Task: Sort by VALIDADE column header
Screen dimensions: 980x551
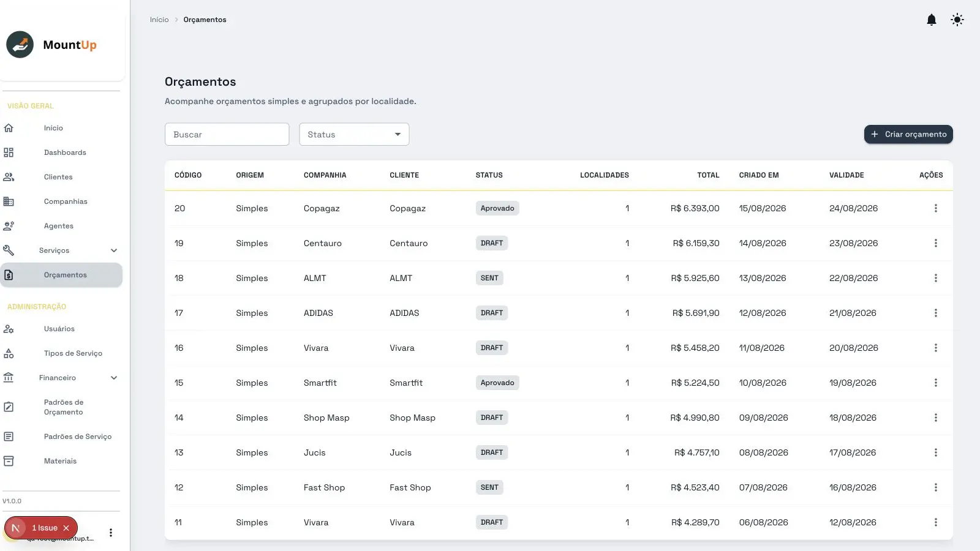Action: 846,175
